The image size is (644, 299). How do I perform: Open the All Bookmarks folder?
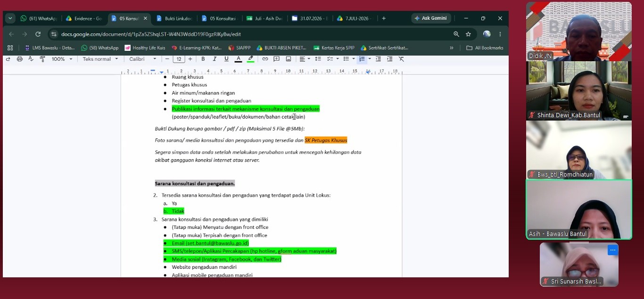[485, 48]
